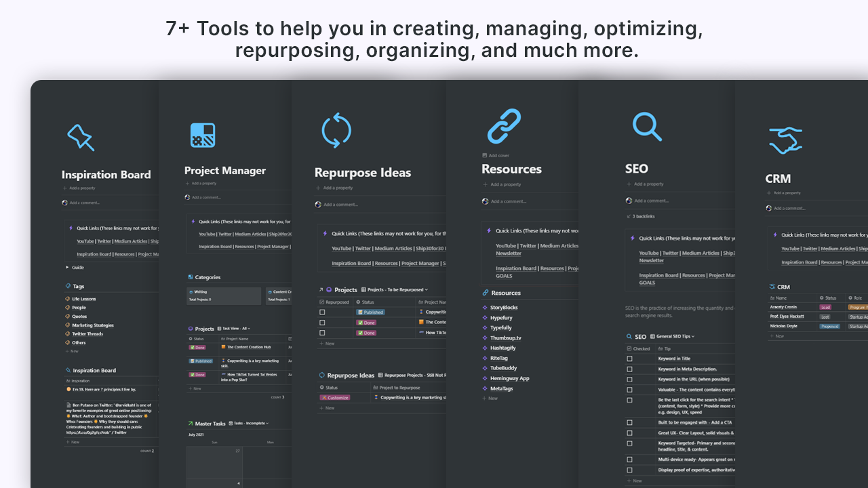868x488 pixels.
Task: Check the Repurposed box for The Content row
Action: click(322, 323)
